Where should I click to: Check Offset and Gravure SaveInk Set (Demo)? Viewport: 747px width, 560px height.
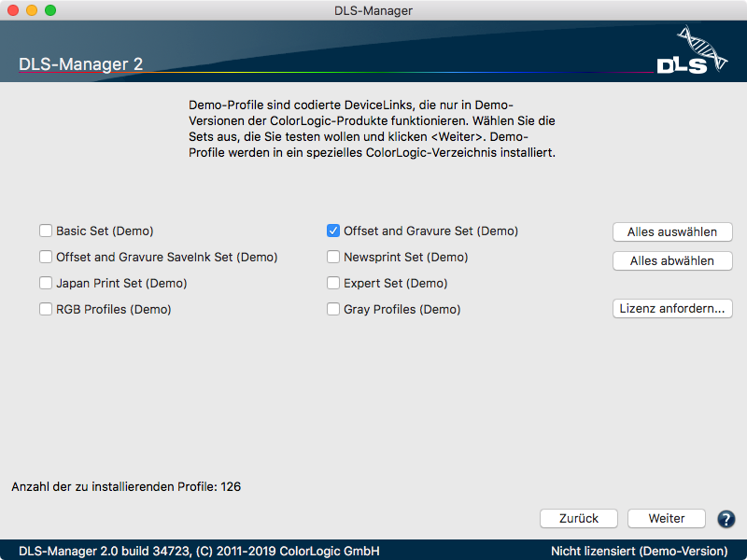pos(46,257)
